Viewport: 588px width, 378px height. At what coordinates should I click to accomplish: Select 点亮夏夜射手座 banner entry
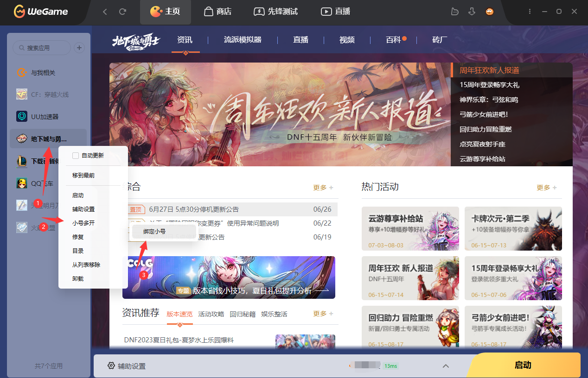point(511,144)
